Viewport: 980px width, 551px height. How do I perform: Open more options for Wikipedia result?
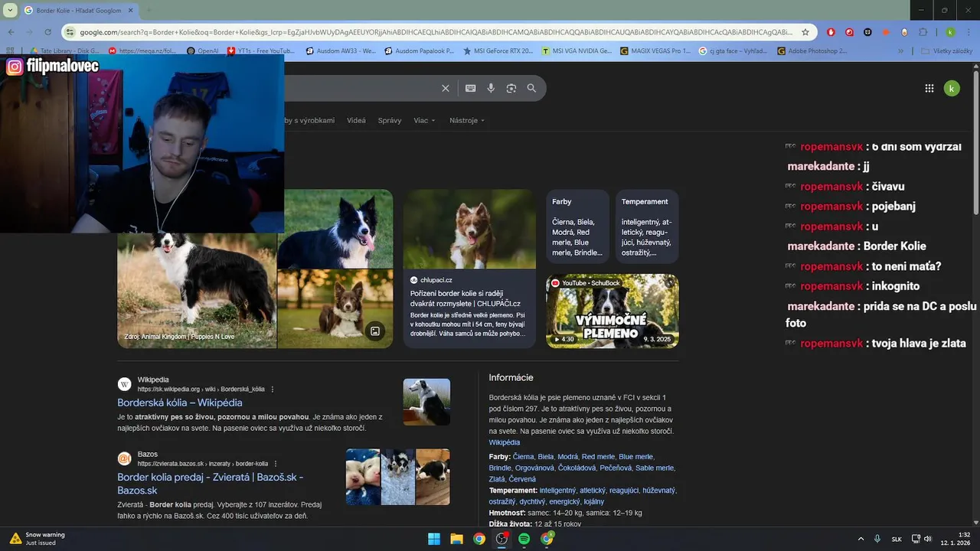[x=273, y=390]
